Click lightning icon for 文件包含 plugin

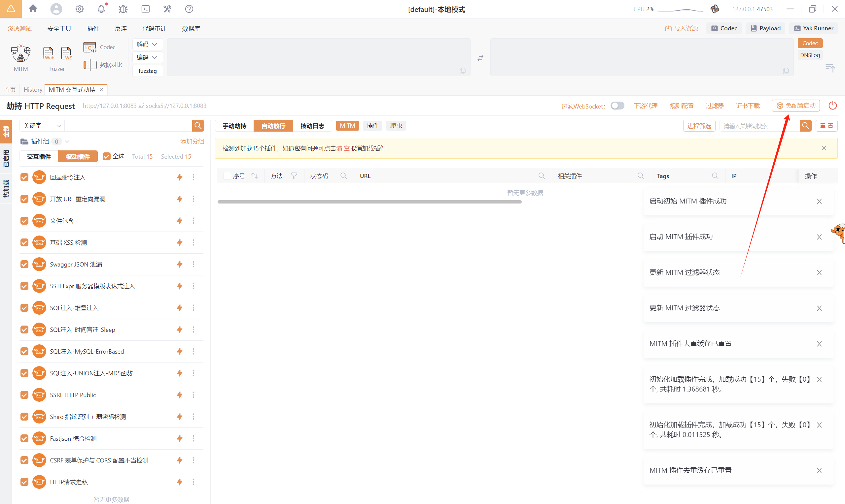click(x=180, y=221)
